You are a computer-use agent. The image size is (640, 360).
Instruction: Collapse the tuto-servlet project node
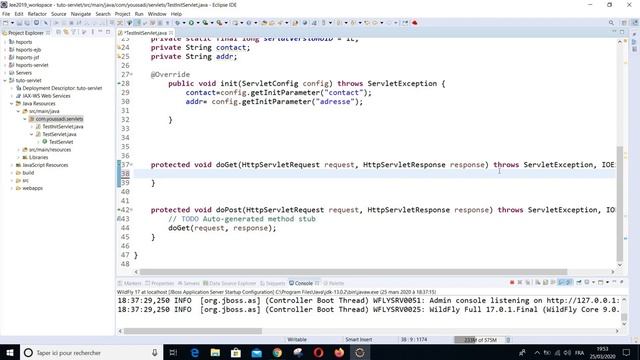(x=5, y=80)
